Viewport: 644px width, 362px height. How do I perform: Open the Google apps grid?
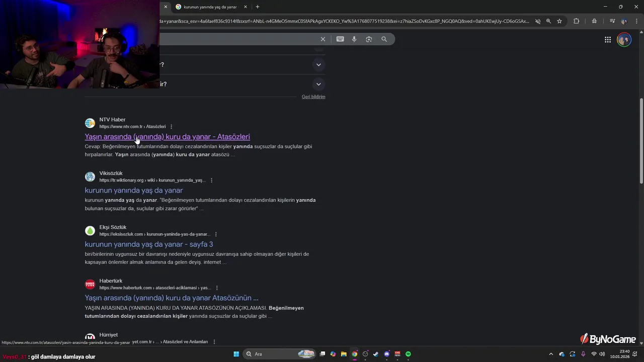point(608,40)
